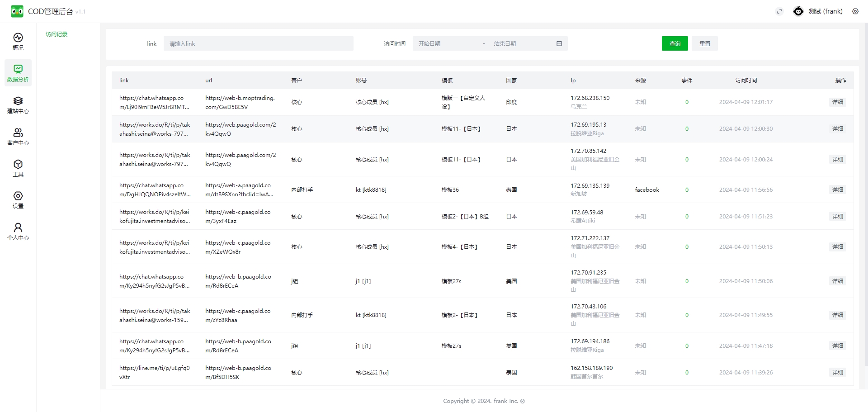The image size is (868, 412).
Task: Click timestamp 2024-04-09 11:39:26
Action: [x=746, y=373]
